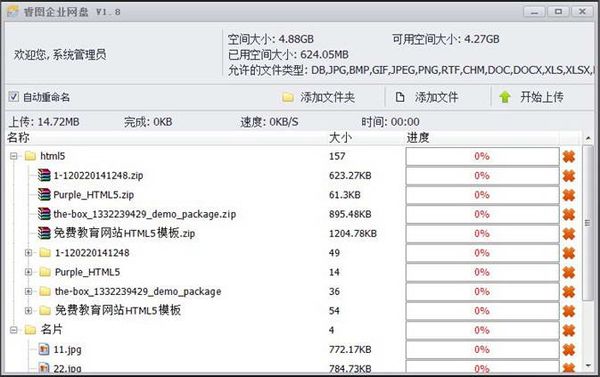Select the 1-120220141248.zip file name
The image size is (600, 377).
98,176
